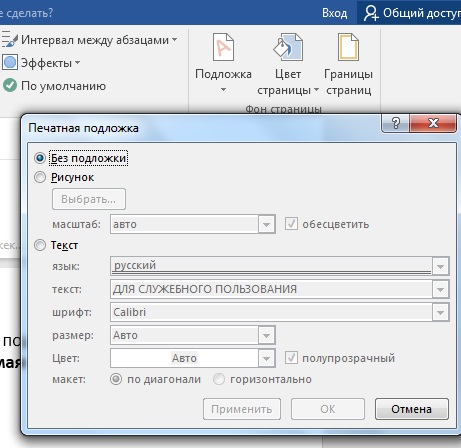The height and width of the screenshot is (448, 461).
Task: Click the Интервал между абзацами paragraph spacing icon
Action: [9, 40]
